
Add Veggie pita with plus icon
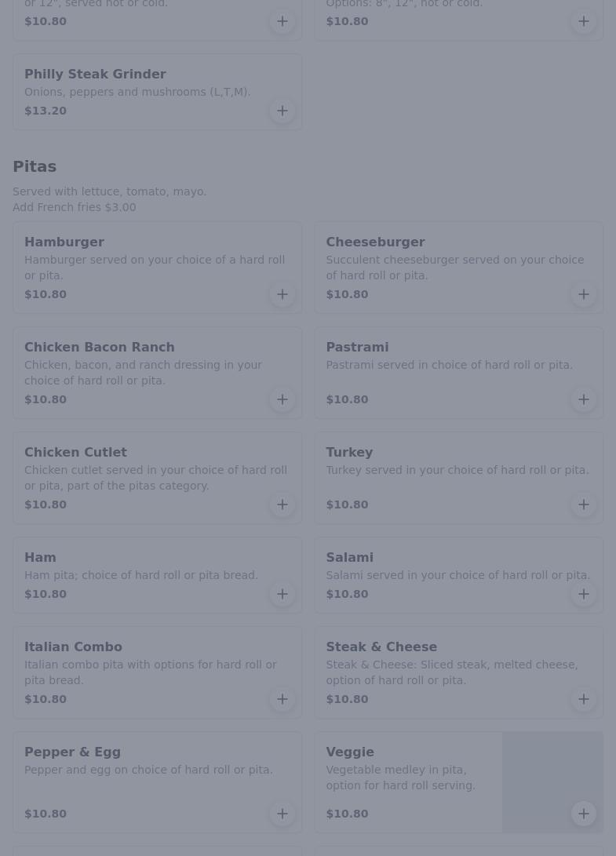[584, 814]
